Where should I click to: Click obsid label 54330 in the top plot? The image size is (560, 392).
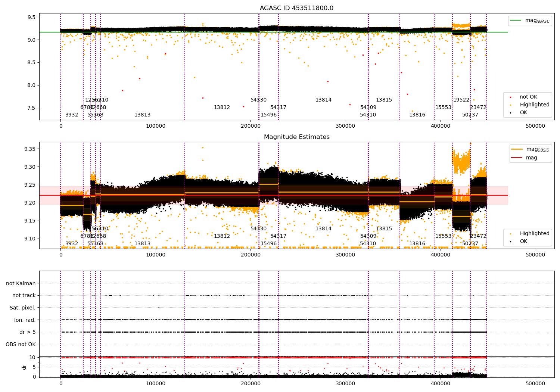[x=258, y=100]
